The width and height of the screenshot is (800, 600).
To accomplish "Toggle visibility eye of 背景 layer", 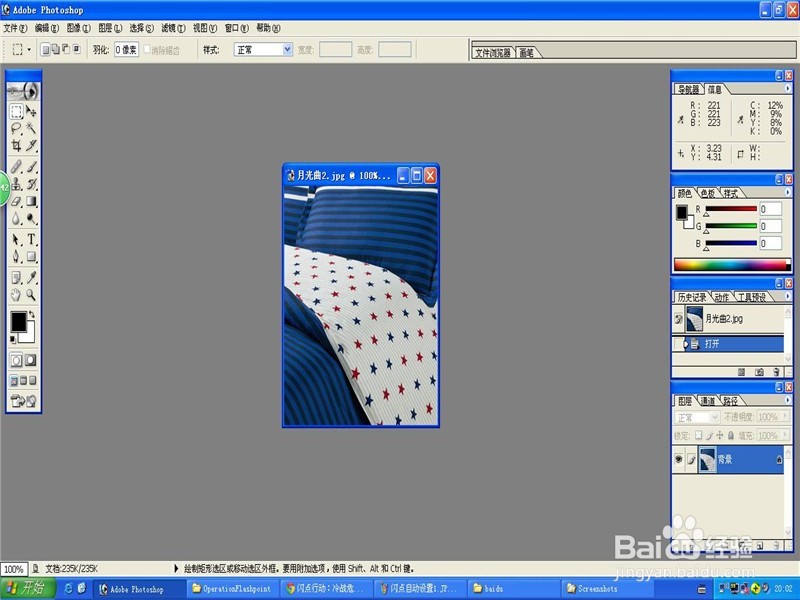I will pos(679,459).
